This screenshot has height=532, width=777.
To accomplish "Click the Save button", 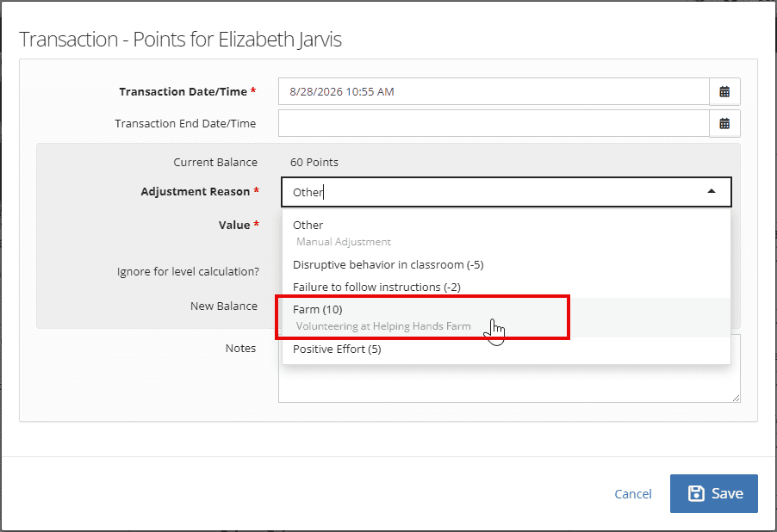I will pos(713,493).
